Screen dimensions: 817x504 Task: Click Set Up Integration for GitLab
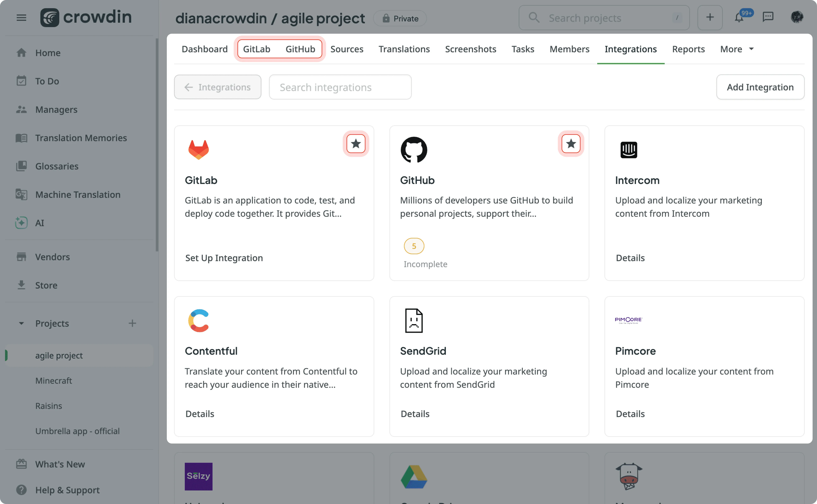[x=224, y=258]
